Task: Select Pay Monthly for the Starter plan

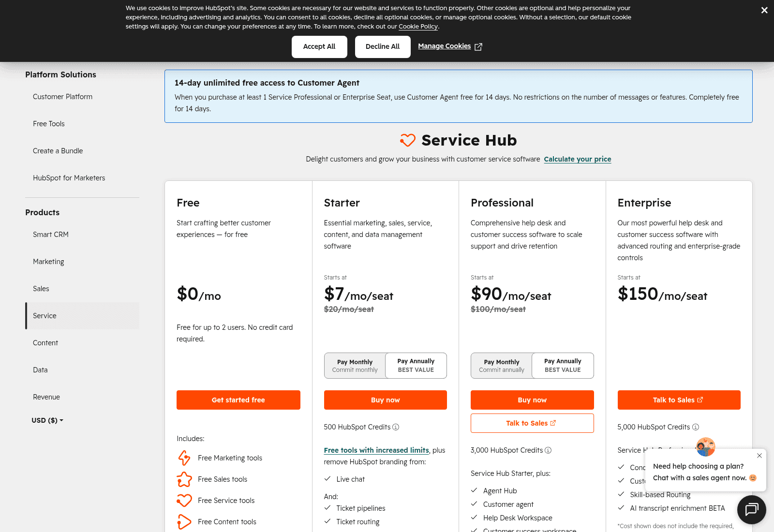Action: pos(355,366)
